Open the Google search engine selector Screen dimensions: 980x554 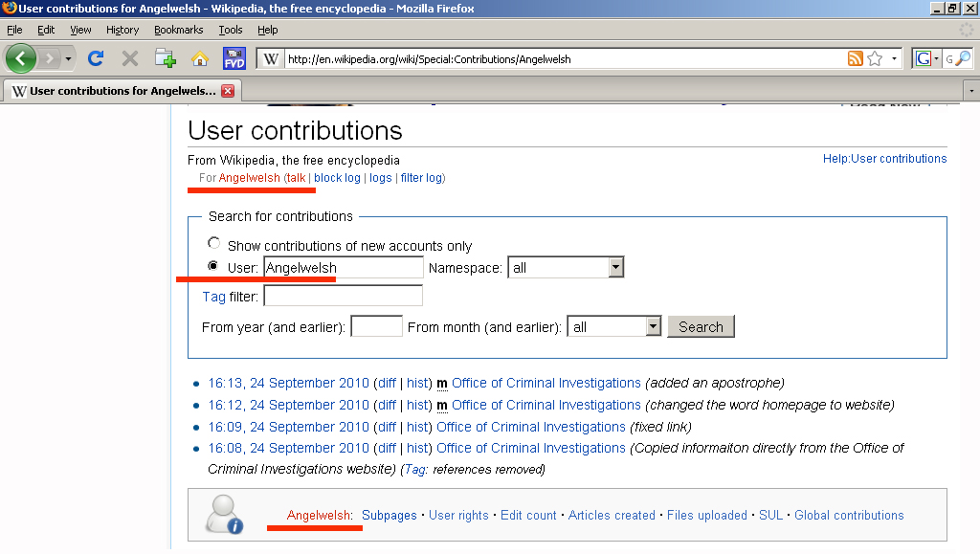[x=926, y=58]
